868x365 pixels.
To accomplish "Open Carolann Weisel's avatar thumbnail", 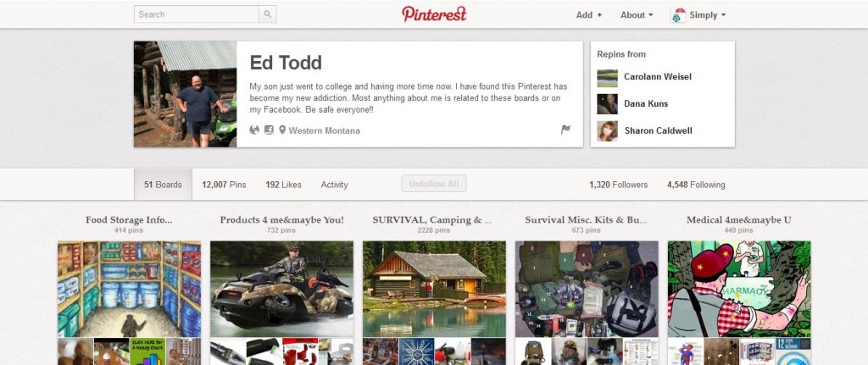I will pos(607,77).
